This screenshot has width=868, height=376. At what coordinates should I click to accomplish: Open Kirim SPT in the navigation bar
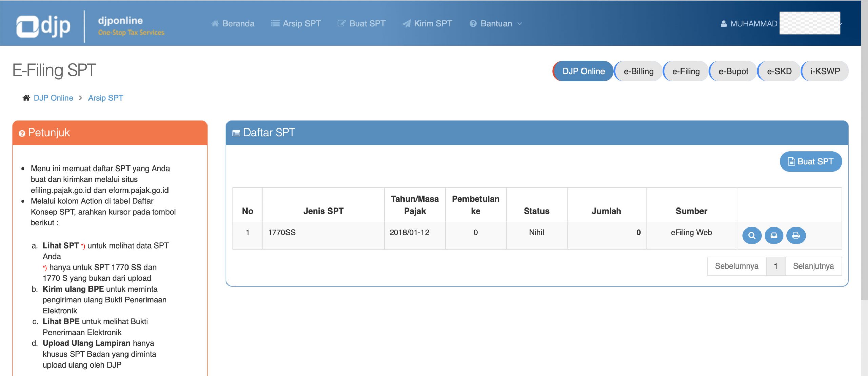(x=427, y=24)
